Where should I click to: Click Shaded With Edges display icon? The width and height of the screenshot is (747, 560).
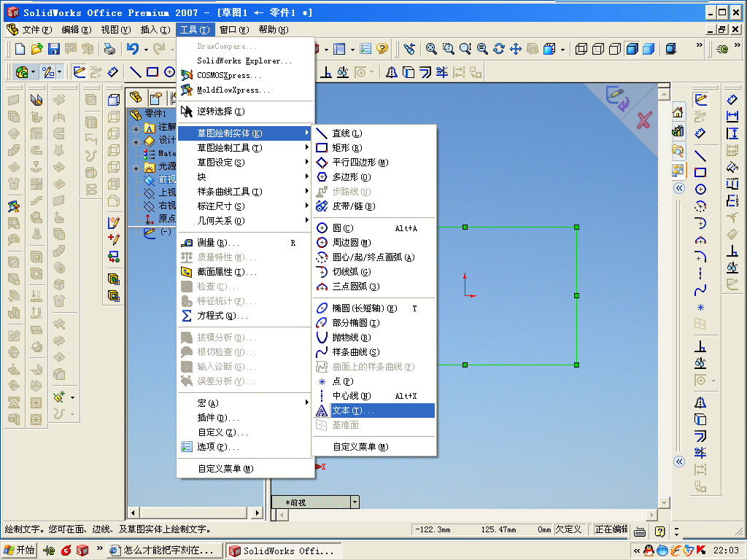[x=632, y=49]
